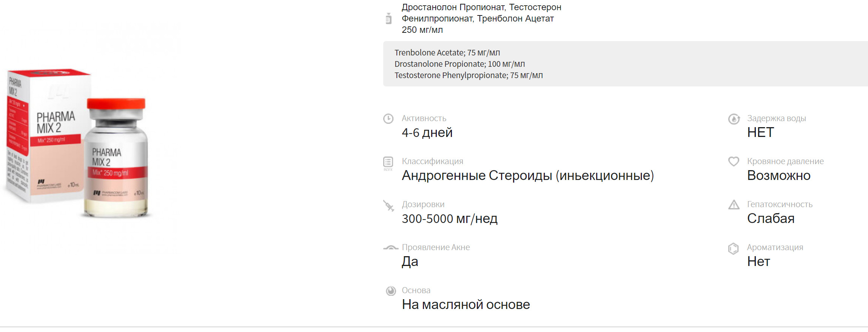Screen dimensions: 868x332
Task: Select the classification Андрогенные Стероиды (иньекционные)
Action: [527, 176]
